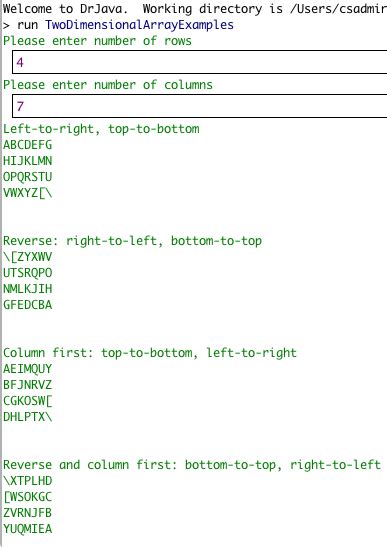Click the TwoDimensionalArrayExamples class name in run command

[139, 25]
